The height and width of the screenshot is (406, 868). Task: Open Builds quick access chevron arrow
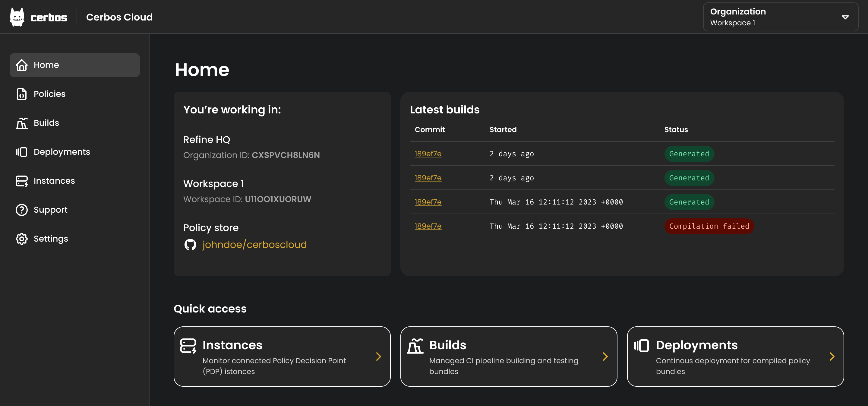[605, 357]
